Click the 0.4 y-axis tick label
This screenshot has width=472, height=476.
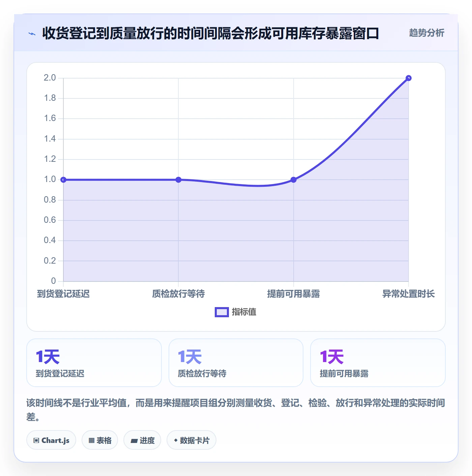point(50,240)
